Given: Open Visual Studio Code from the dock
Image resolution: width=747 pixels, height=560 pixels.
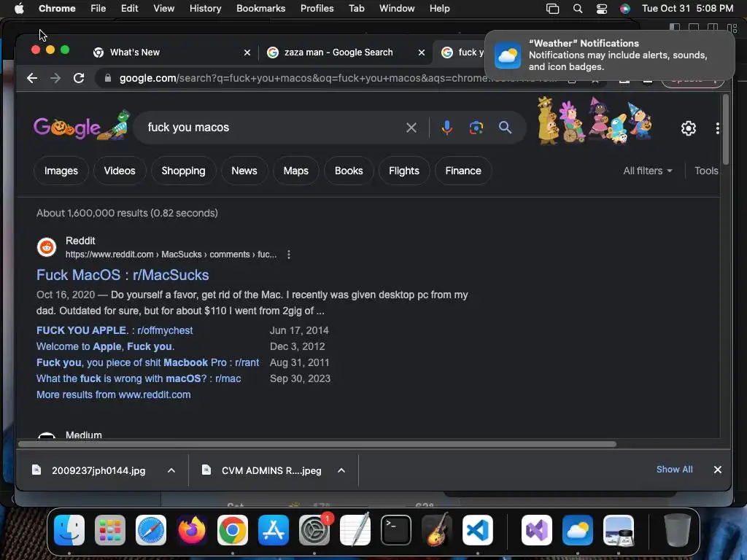Looking at the screenshot, I should click(x=478, y=530).
